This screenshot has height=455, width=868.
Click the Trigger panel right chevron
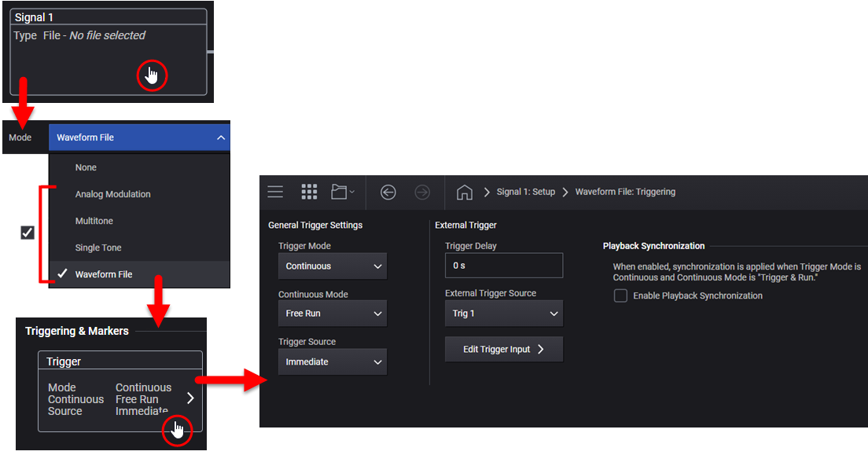[x=189, y=398]
